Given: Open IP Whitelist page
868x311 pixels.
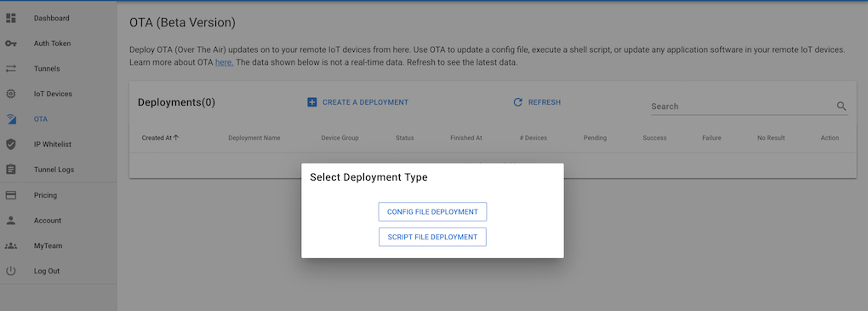Looking at the screenshot, I should pos(58,144).
